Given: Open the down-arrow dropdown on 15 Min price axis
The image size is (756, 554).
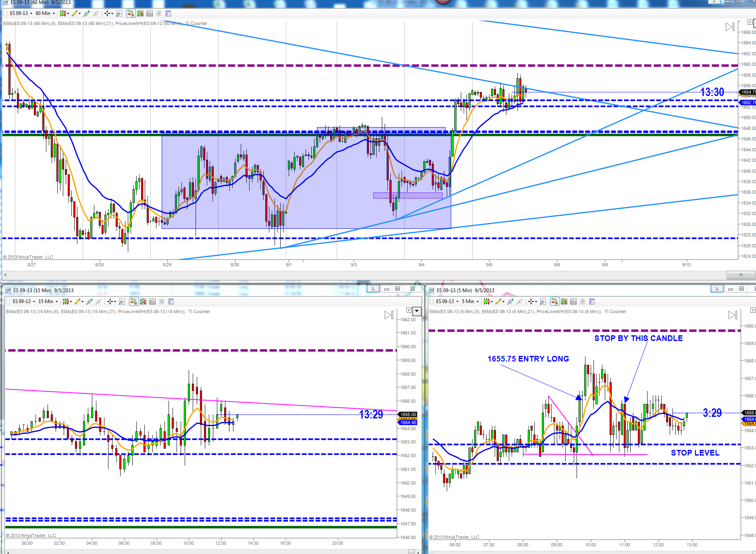Looking at the screenshot, I should coord(417,311).
